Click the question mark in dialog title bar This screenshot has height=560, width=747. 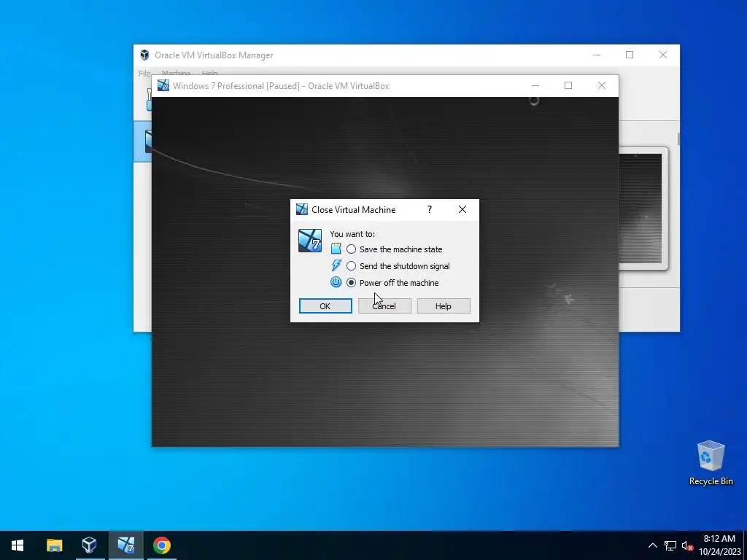(430, 209)
